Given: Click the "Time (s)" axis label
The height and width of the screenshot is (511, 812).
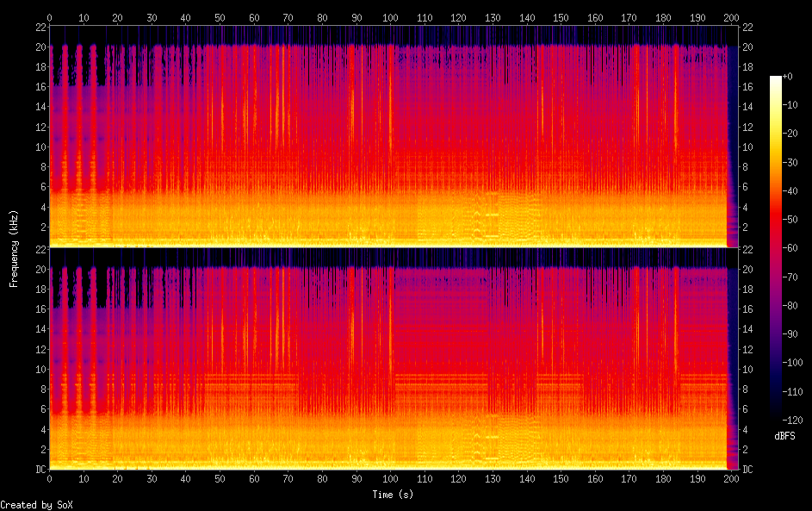Looking at the screenshot, I should point(390,495).
